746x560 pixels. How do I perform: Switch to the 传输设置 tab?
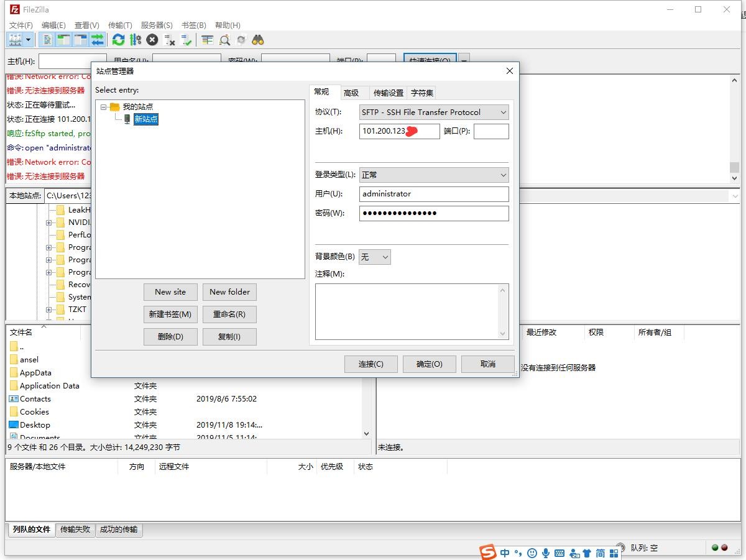pos(389,93)
